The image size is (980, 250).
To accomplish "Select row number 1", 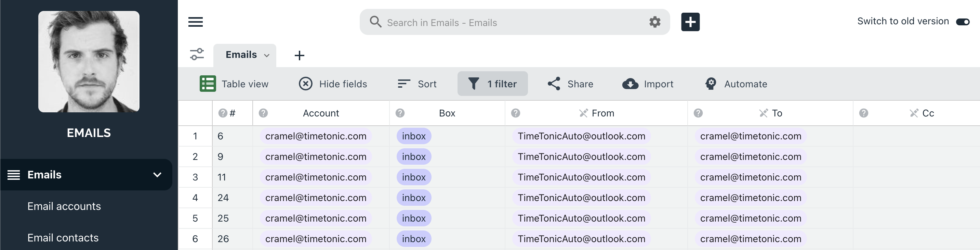I will click(x=195, y=136).
